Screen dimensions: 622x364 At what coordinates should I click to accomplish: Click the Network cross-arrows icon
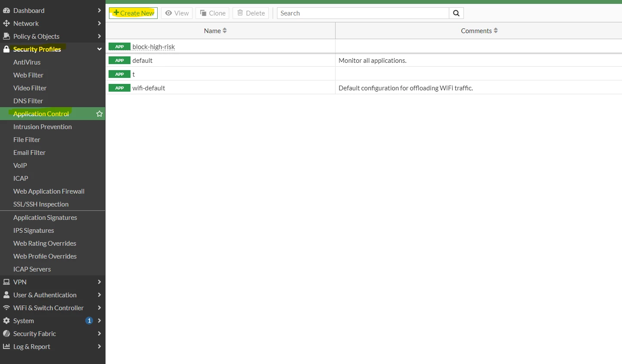click(x=6, y=23)
